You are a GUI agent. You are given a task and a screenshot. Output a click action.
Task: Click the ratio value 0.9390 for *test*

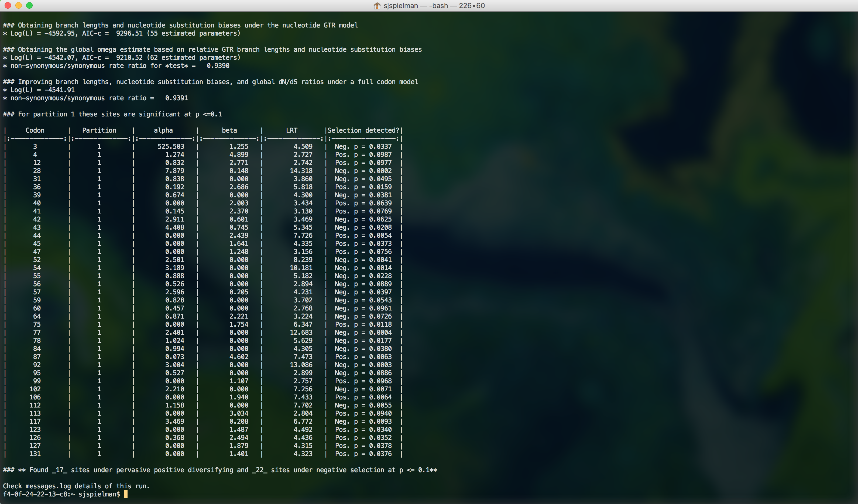[218, 66]
